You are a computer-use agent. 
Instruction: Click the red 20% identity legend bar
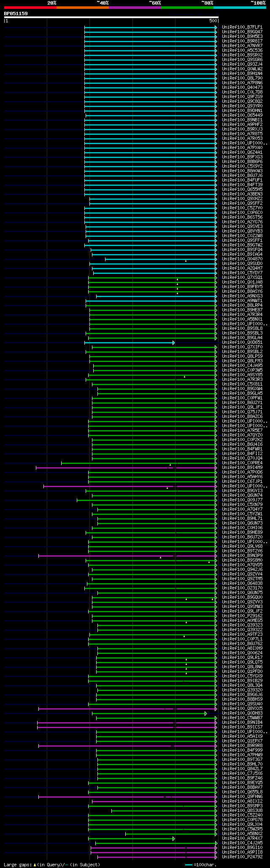point(30,8)
